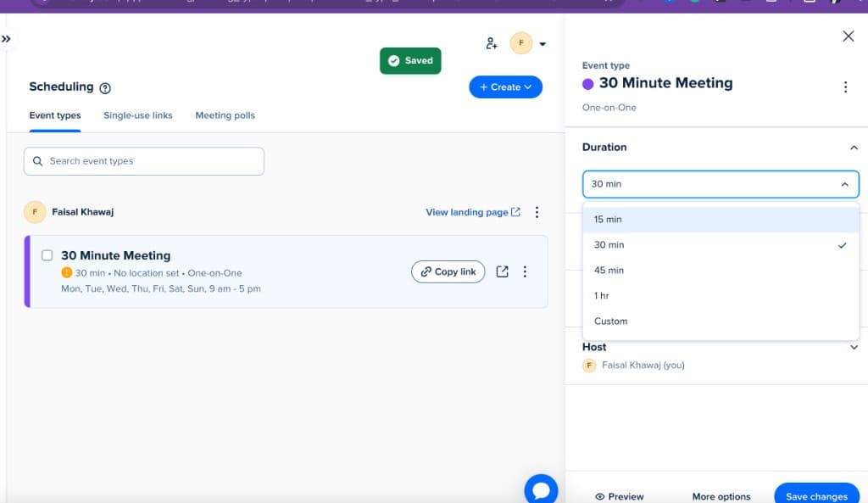Click the orange warning icon on event card
This screenshot has height=503, width=868.
66,272
